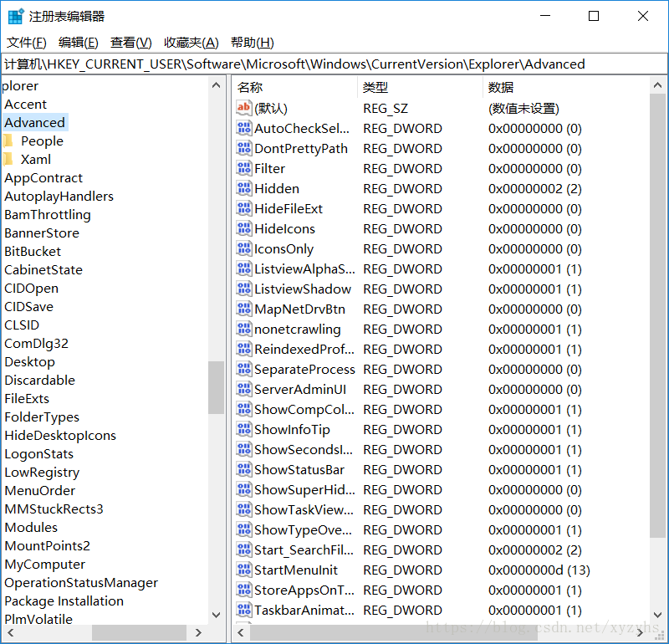The height and width of the screenshot is (644, 669).
Task: Select the AppContract registry key
Action: pyautogui.click(x=43, y=177)
